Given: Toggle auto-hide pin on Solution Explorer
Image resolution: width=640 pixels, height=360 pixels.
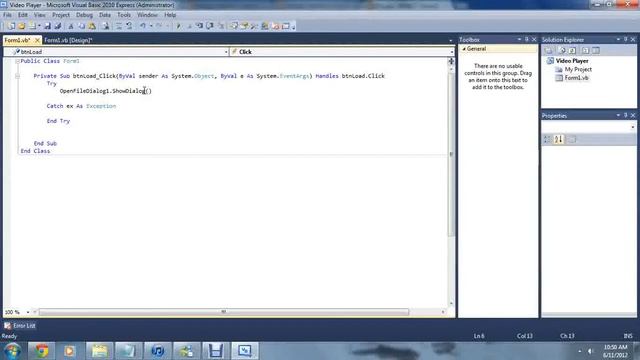Looking at the screenshot, I should coord(626,40).
